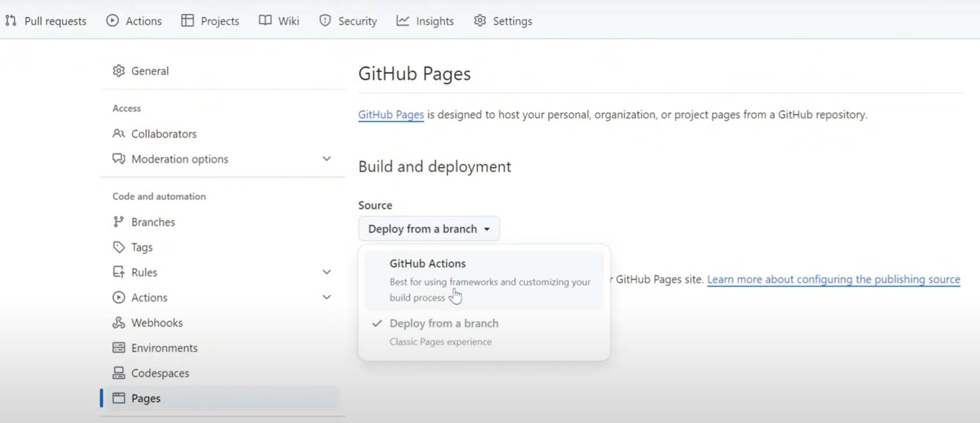The image size is (980, 423).
Task: Click the comment icon beside Moderation options
Action: click(x=119, y=158)
